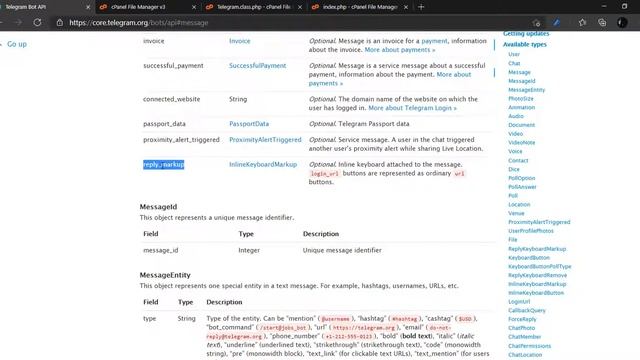Click the highlighted reply_markup field

coord(163,164)
